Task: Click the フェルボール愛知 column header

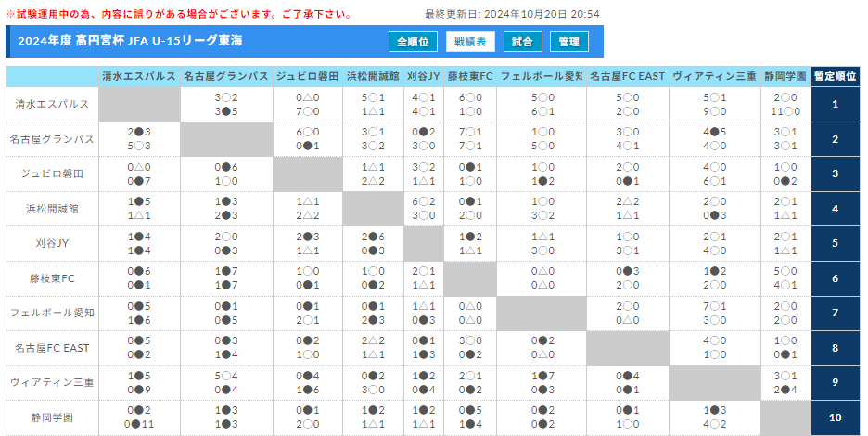Action: [542, 76]
